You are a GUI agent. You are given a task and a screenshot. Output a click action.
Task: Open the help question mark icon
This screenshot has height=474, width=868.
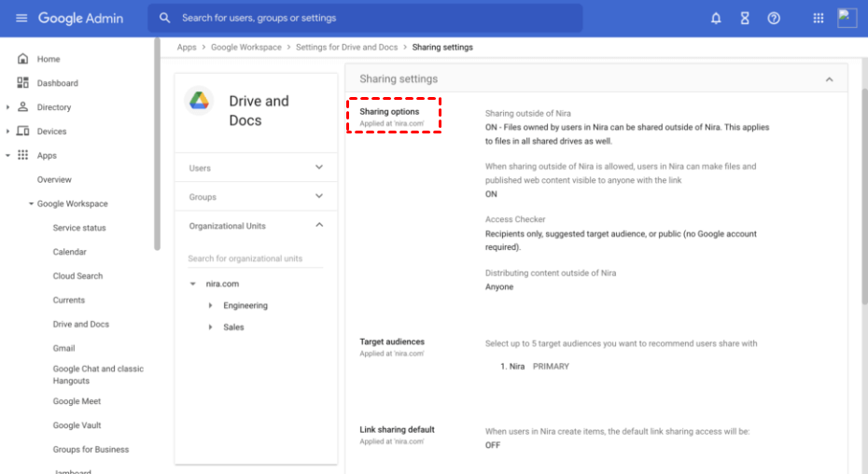tap(774, 19)
